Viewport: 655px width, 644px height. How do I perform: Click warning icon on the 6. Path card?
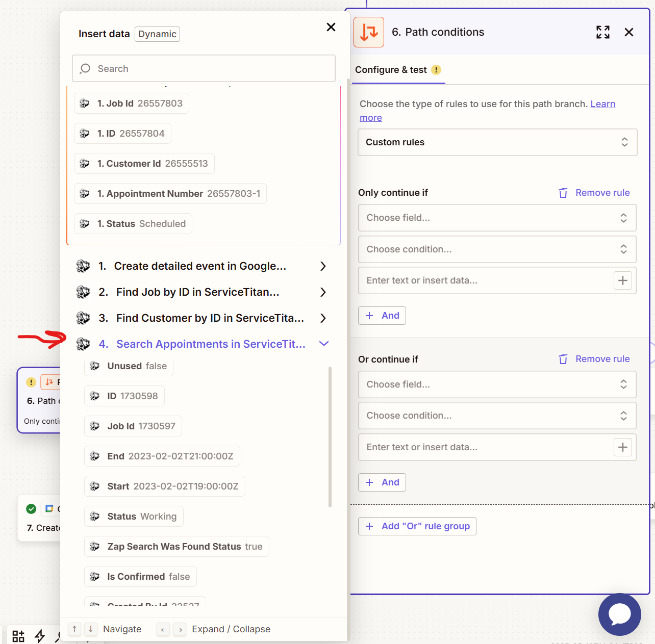[x=31, y=382]
